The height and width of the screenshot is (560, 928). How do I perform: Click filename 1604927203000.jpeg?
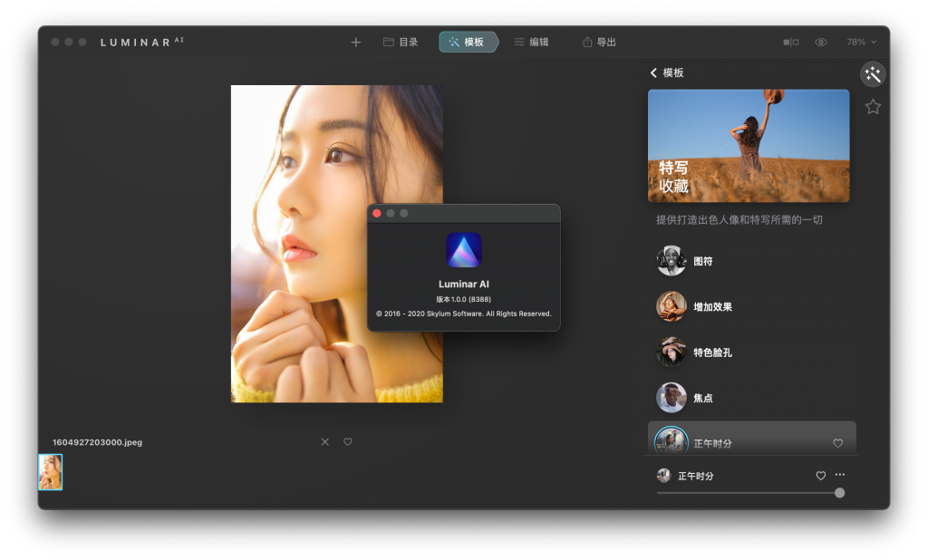click(x=97, y=442)
